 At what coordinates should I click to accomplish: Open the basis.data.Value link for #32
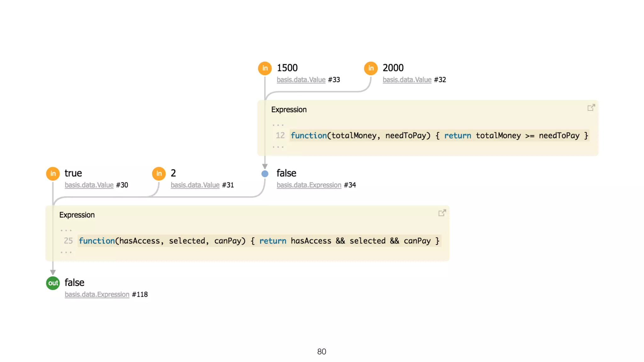click(x=407, y=80)
